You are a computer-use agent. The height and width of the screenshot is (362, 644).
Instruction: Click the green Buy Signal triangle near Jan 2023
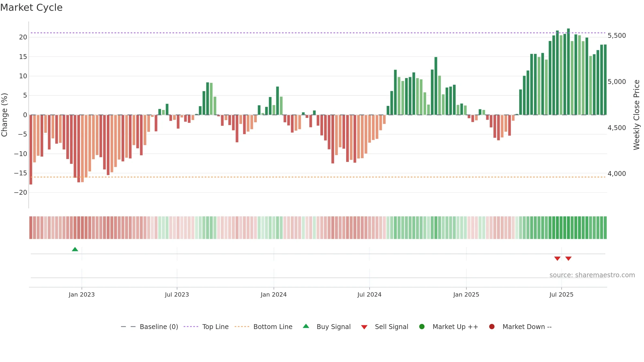point(75,249)
